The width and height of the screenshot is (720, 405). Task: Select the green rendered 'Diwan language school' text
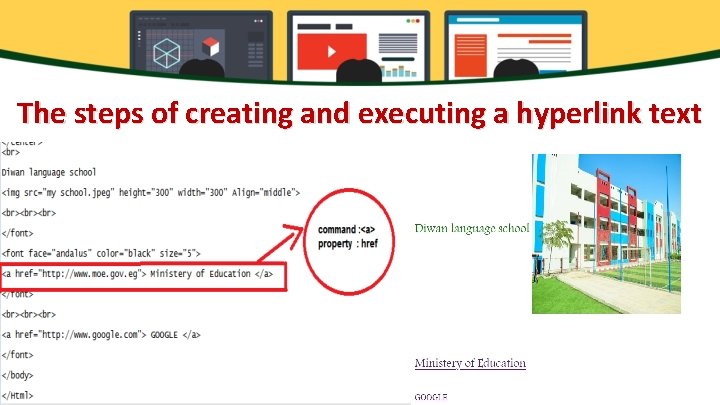click(x=472, y=228)
